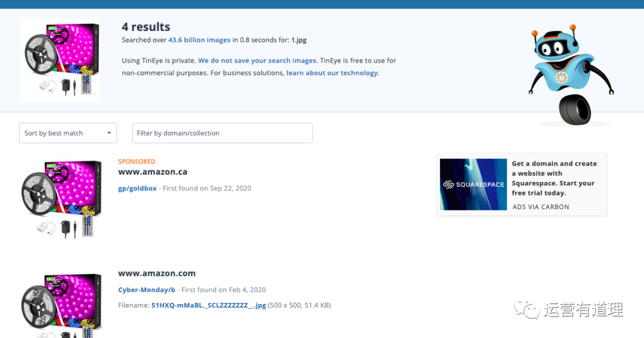Click the TinEye robot mascot
The height and width of the screenshot is (338, 644).
(x=571, y=75)
